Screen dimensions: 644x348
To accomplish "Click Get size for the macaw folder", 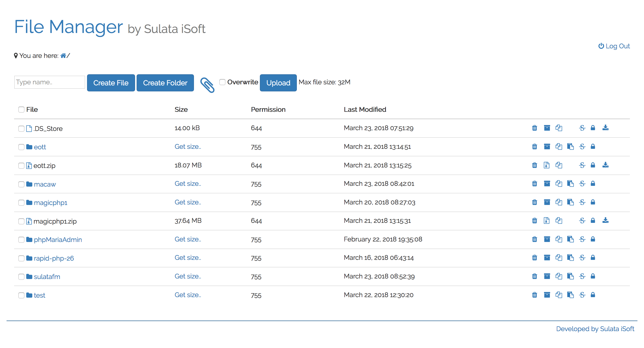I will point(188,184).
